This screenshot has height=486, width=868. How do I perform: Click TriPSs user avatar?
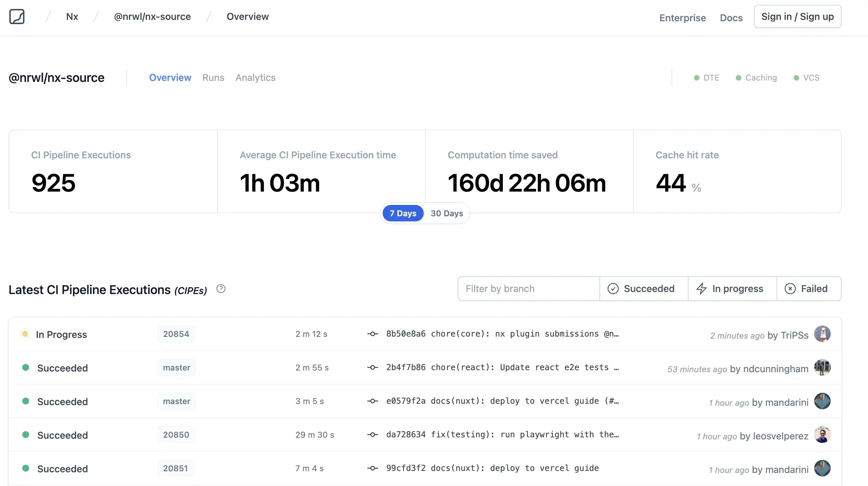click(822, 334)
